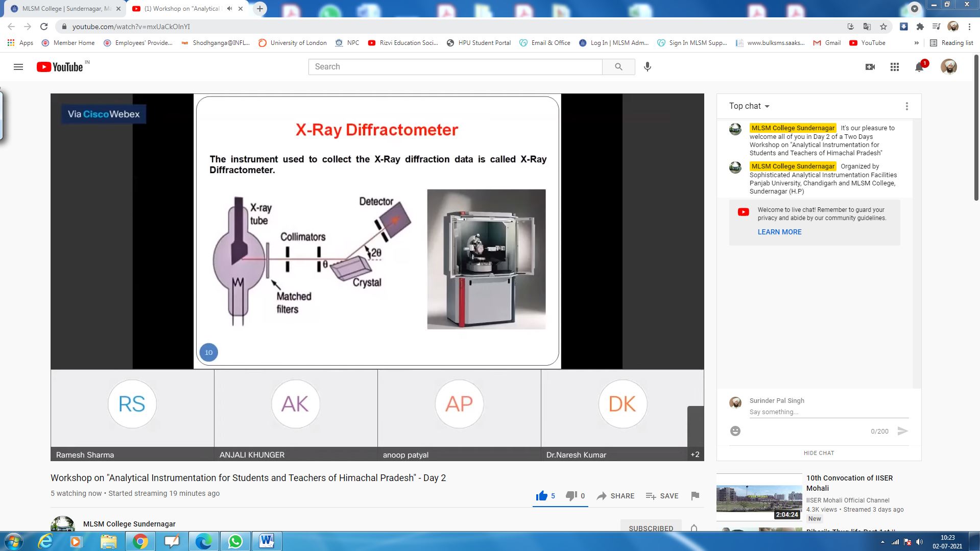The height and width of the screenshot is (551, 980).
Task: Reload the page in Chrome
Action: pos(44,27)
